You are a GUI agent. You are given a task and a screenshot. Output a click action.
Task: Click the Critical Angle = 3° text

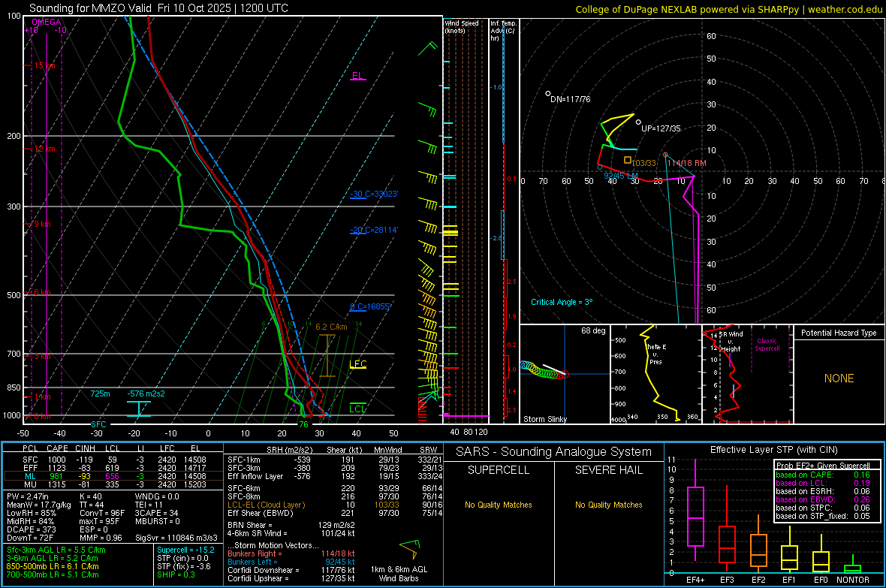(x=562, y=302)
